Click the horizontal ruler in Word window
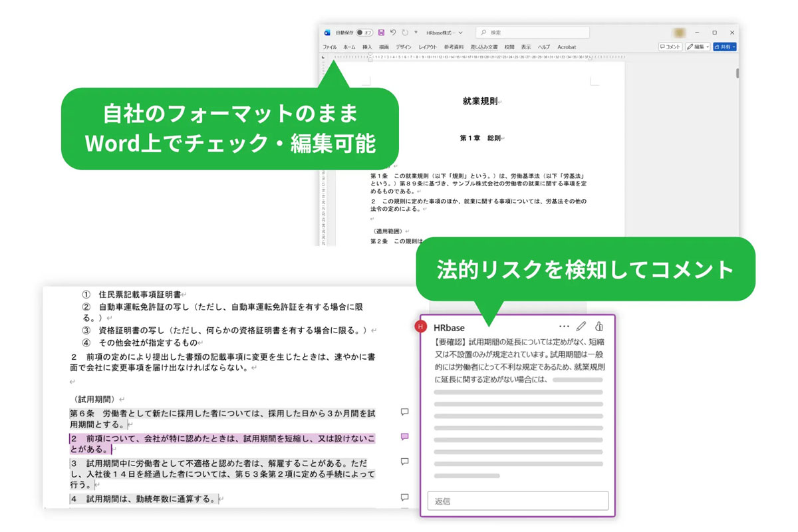This screenshot has height=532, width=798. 479,57
